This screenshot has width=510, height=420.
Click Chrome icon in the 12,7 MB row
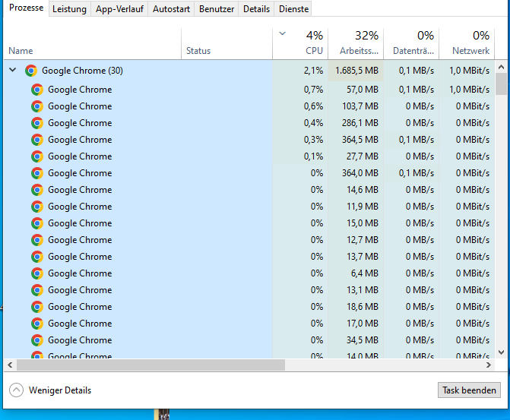[x=37, y=240]
